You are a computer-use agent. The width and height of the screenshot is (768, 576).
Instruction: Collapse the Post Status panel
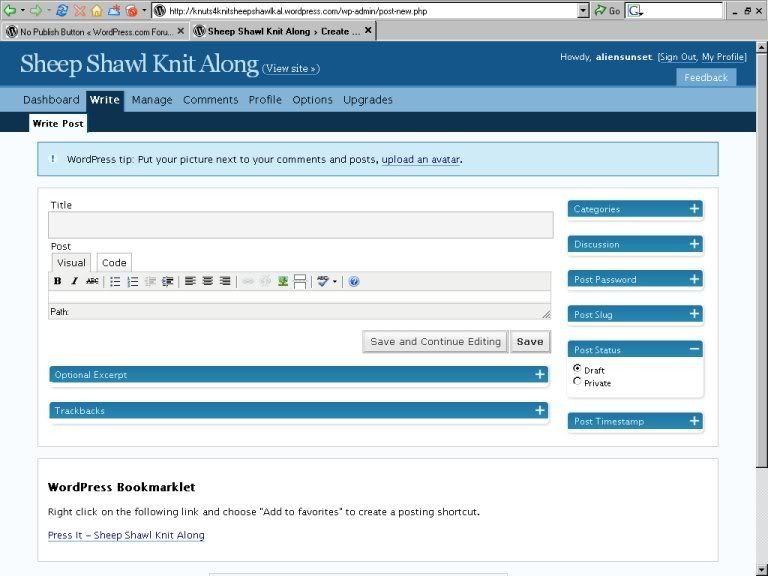[x=694, y=349]
